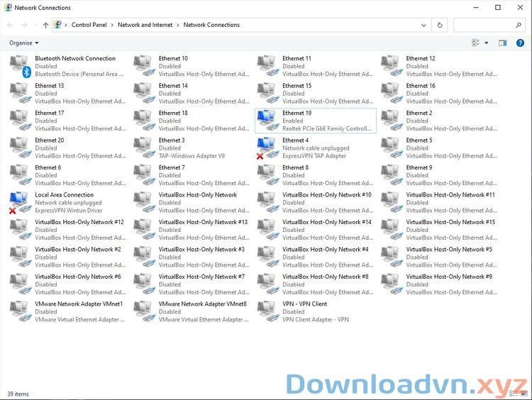Select VirtualBox Host-Only Network #14 label
532x400 pixels.
point(327,222)
